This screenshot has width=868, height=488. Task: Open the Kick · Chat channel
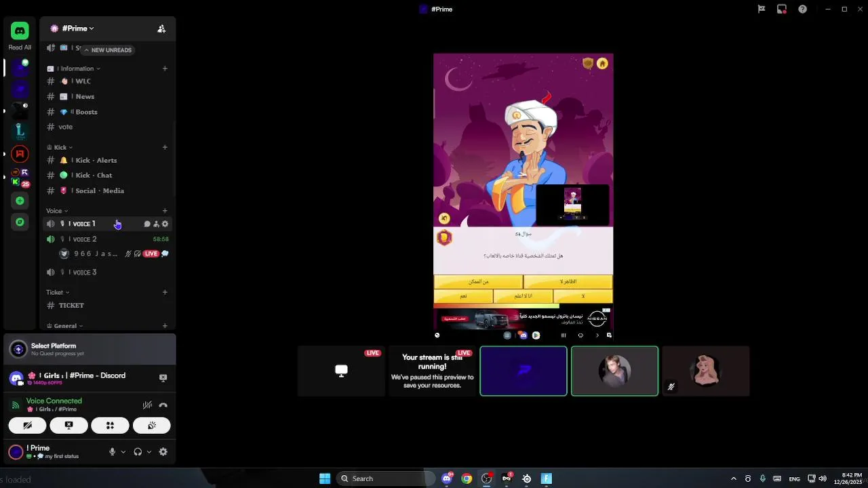coord(107,175)
